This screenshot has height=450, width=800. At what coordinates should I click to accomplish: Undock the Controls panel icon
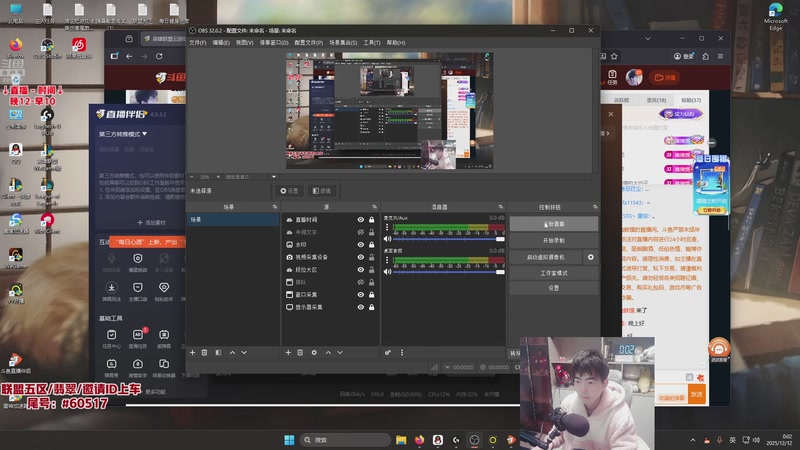pos(595,207)
